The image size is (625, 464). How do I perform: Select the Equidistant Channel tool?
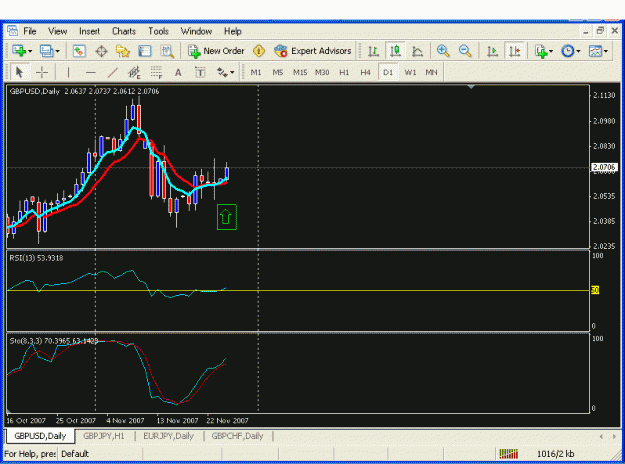click(x=134, y=72)
